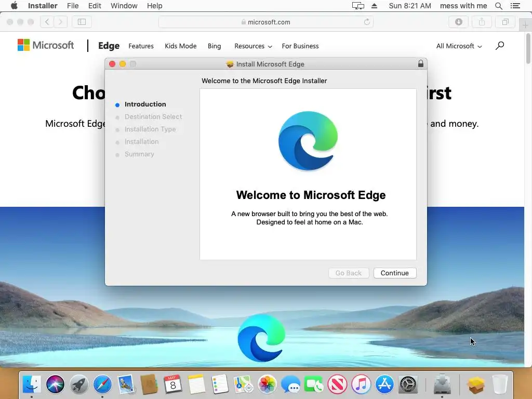
Task: Open the Window menu
Action: pyautogui.click(x=124, y=6)
